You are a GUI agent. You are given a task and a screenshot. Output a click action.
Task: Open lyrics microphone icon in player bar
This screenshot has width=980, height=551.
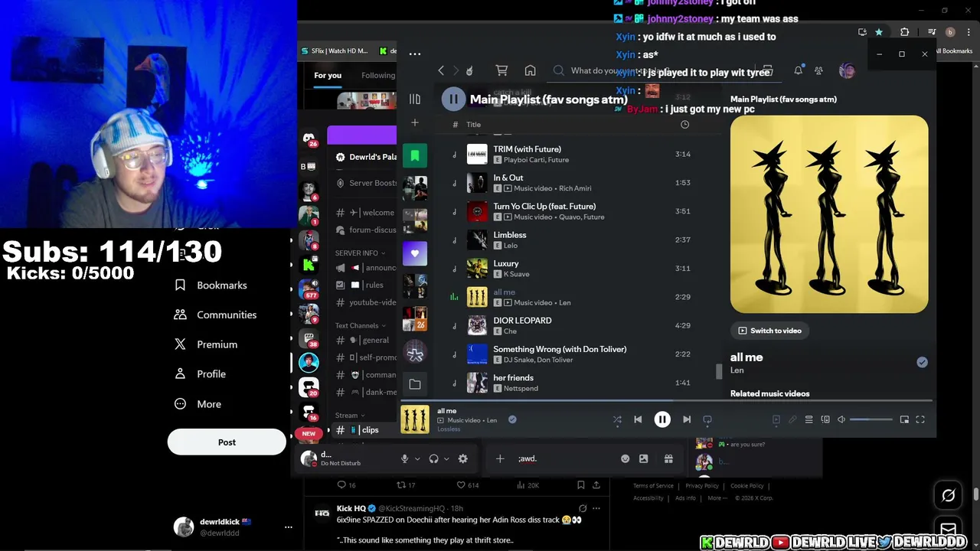point(792,419)
